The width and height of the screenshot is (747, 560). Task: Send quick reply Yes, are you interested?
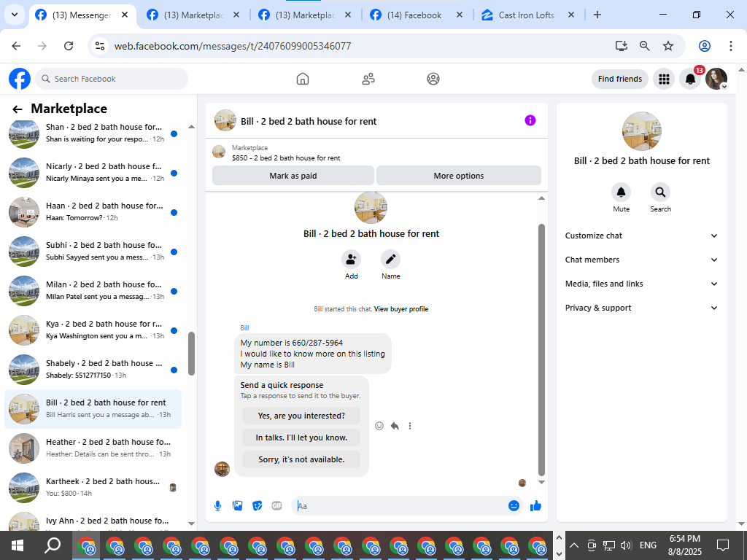tap(301, 416)
